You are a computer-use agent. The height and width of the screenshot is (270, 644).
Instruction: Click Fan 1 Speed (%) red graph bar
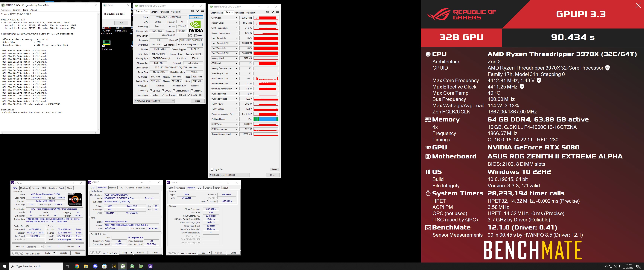coord(266,38)
